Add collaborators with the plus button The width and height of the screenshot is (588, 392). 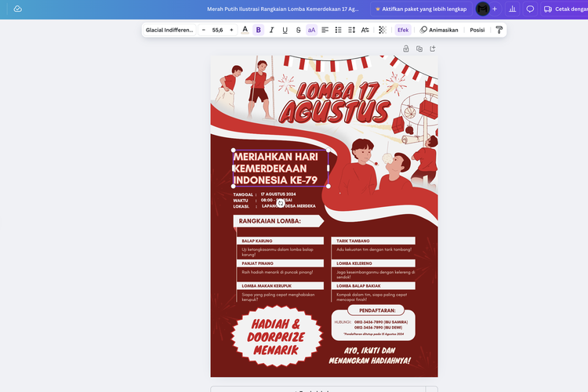[x=495, y=9]
